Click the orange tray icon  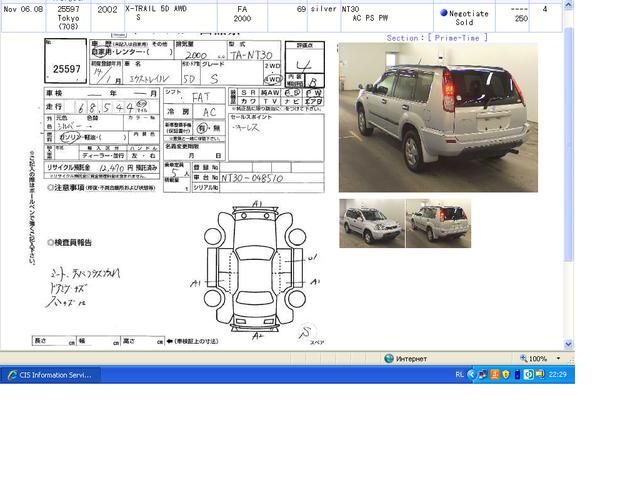tap(495, 374)
